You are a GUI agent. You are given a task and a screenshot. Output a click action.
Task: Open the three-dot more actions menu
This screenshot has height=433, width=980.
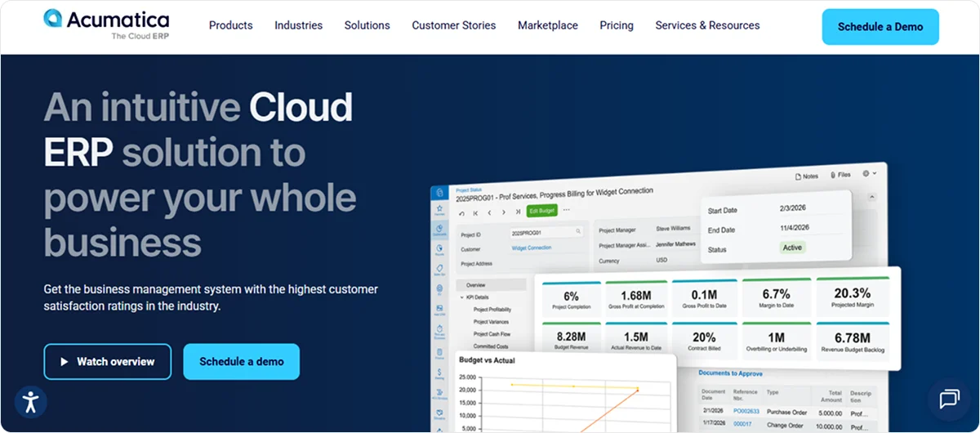pyautogui.click(x=566, y=210)
